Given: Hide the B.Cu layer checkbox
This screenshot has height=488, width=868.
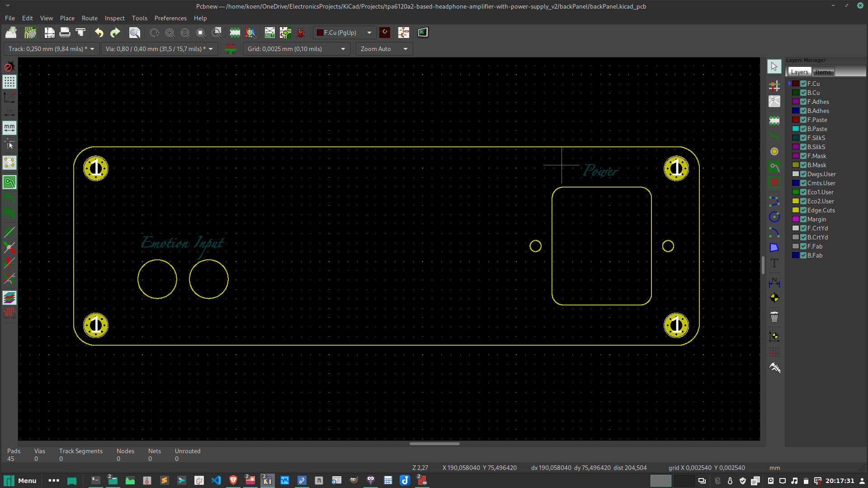Looking at the screenshot, I should coord(803,93).
